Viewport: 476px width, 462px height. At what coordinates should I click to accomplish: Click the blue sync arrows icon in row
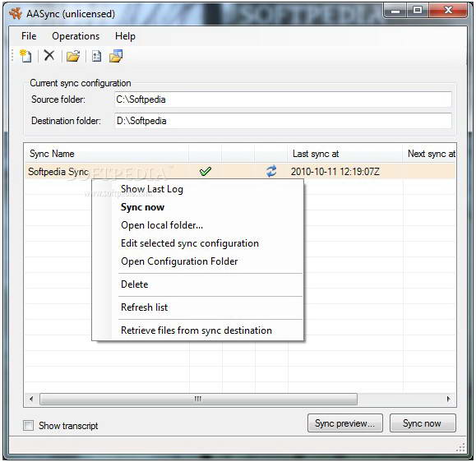[271, 171]
